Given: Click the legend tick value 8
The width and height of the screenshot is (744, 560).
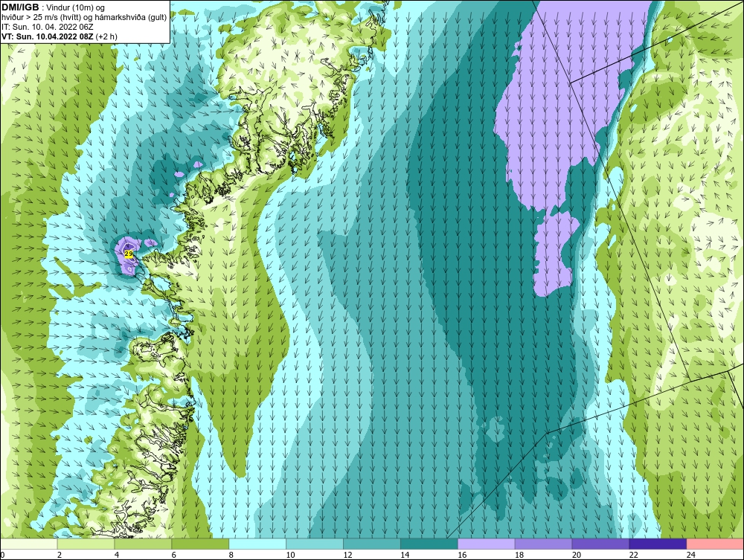Looking at the screenshot, I should coord(231,555).
